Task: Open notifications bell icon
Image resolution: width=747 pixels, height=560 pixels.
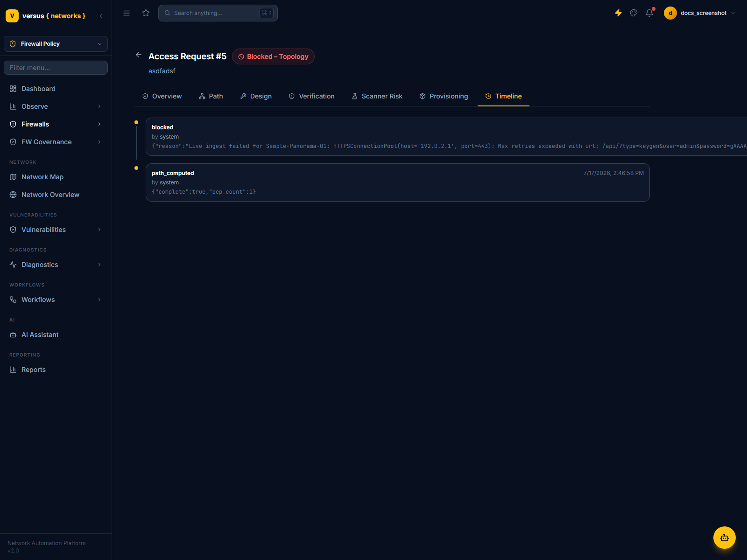Action: pos(649,13)
